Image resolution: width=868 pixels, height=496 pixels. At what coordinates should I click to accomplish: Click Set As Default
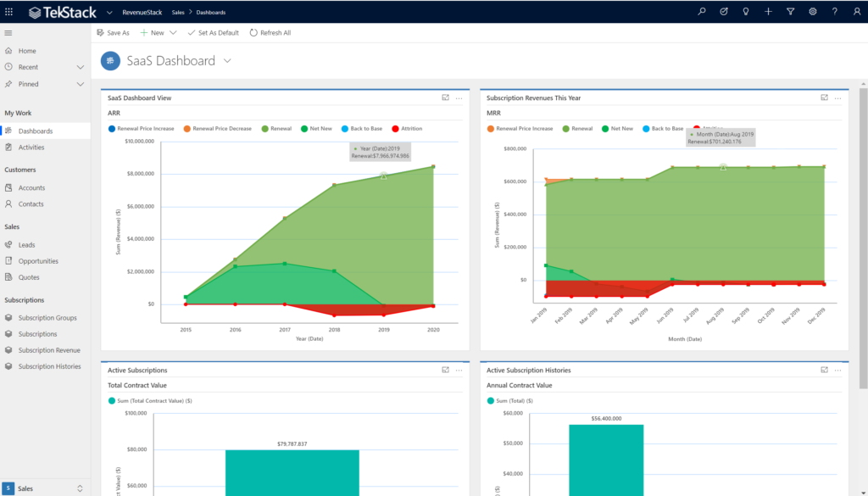[x=214, y=32]
